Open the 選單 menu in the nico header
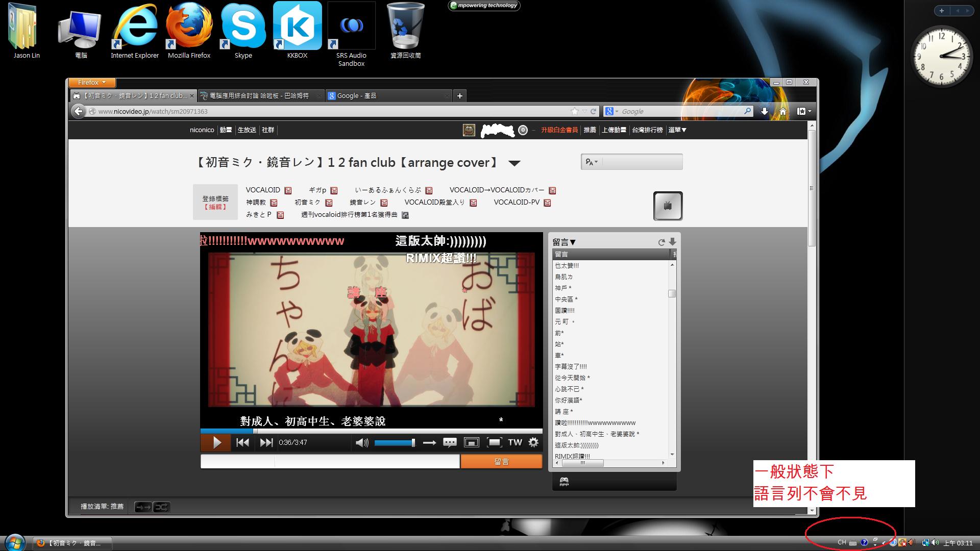 (x=677, y=130)
